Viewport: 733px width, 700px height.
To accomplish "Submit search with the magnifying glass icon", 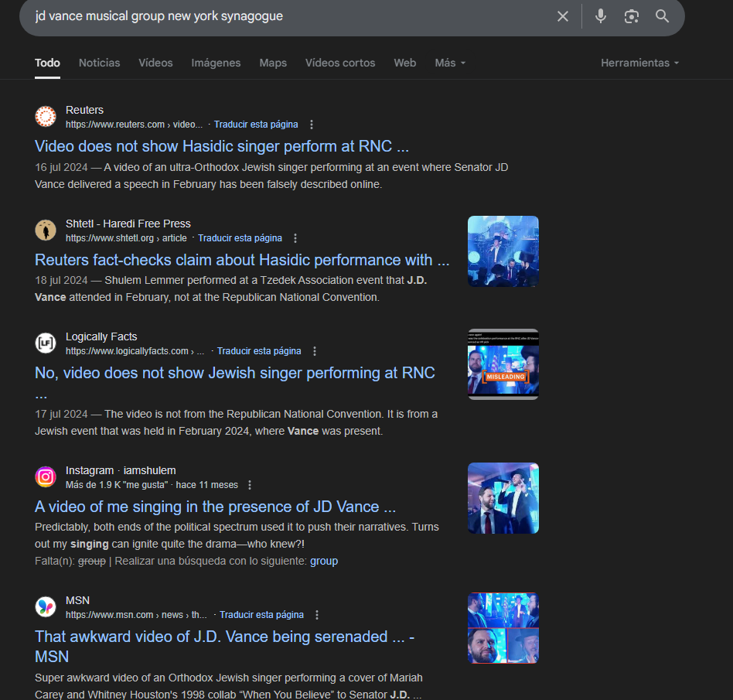I will 662,16.
